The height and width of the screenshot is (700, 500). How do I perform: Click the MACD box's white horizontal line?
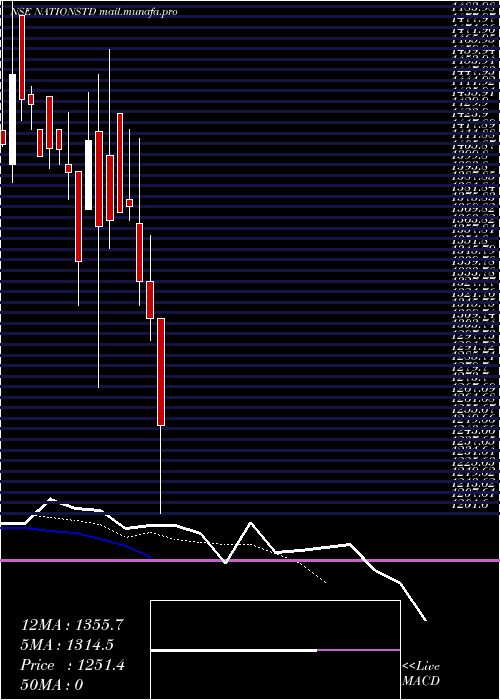pyautogui.click(x=234, y=650)
